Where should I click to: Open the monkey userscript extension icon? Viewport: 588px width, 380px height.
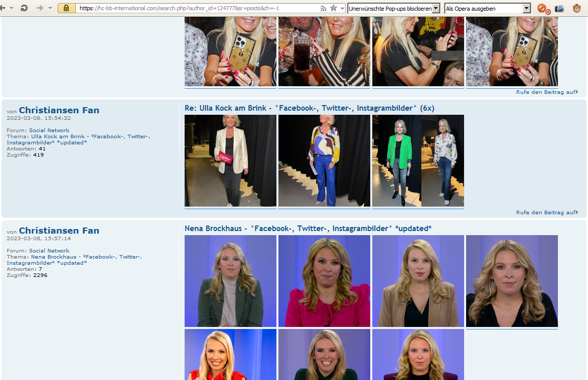[577, 8]
